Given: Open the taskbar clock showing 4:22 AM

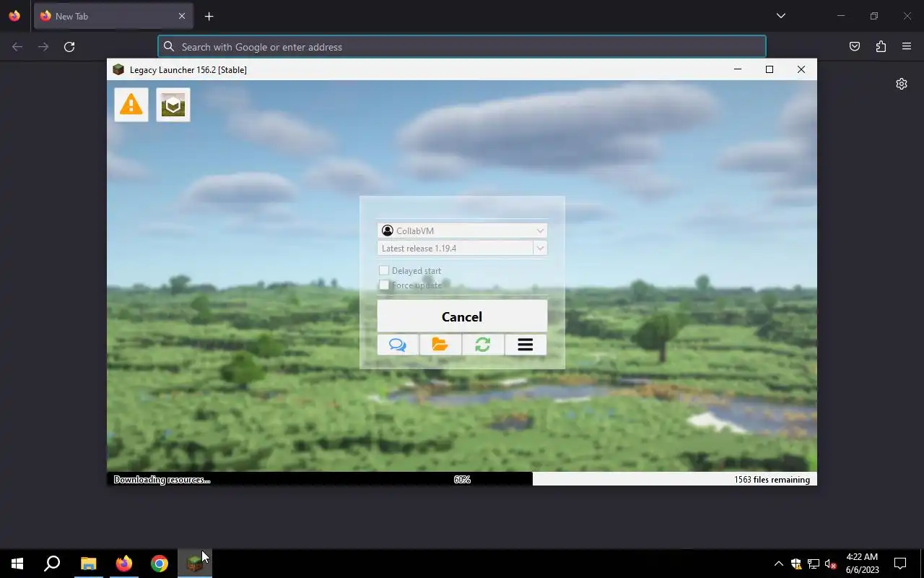Looking at the screenshot, I should (862, 564).
